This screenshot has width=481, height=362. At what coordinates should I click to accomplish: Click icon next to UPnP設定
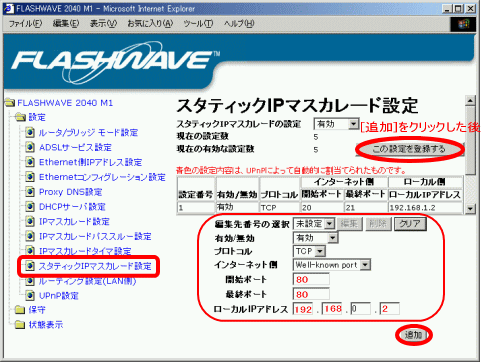(30, 295)
